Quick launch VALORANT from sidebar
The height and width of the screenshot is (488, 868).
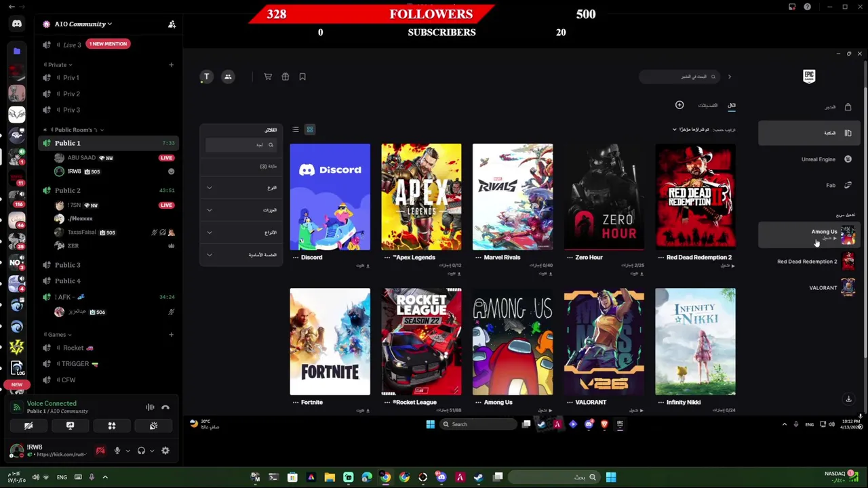(809, 288)
